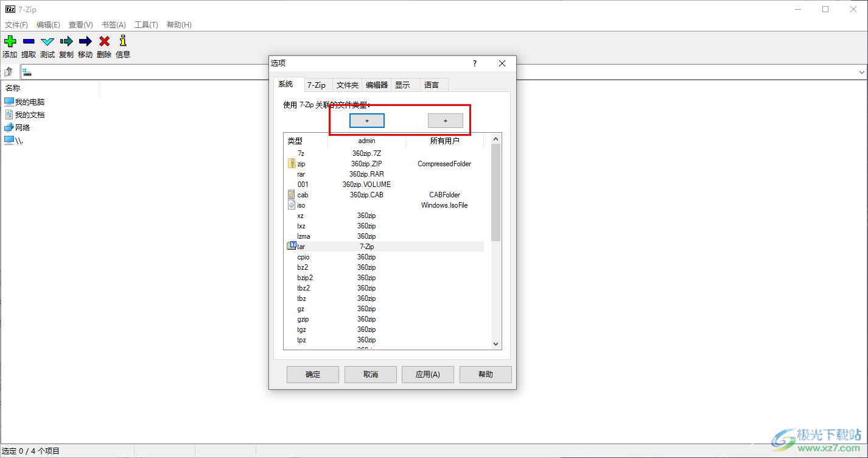This screenshot has width=868, height=458.
Task: Click the 名称 column header in file panel
Action: [50, 88]
